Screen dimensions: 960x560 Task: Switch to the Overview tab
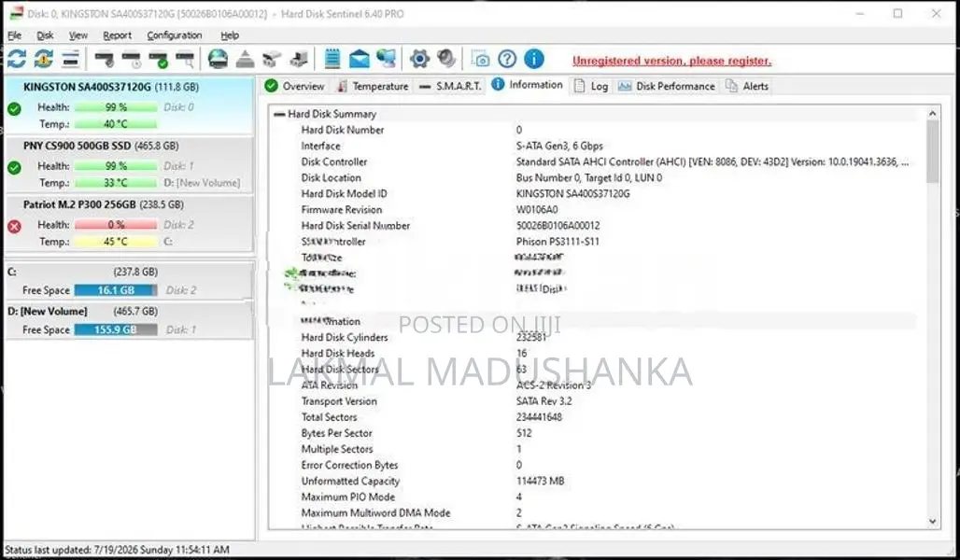tap(295, 86)
